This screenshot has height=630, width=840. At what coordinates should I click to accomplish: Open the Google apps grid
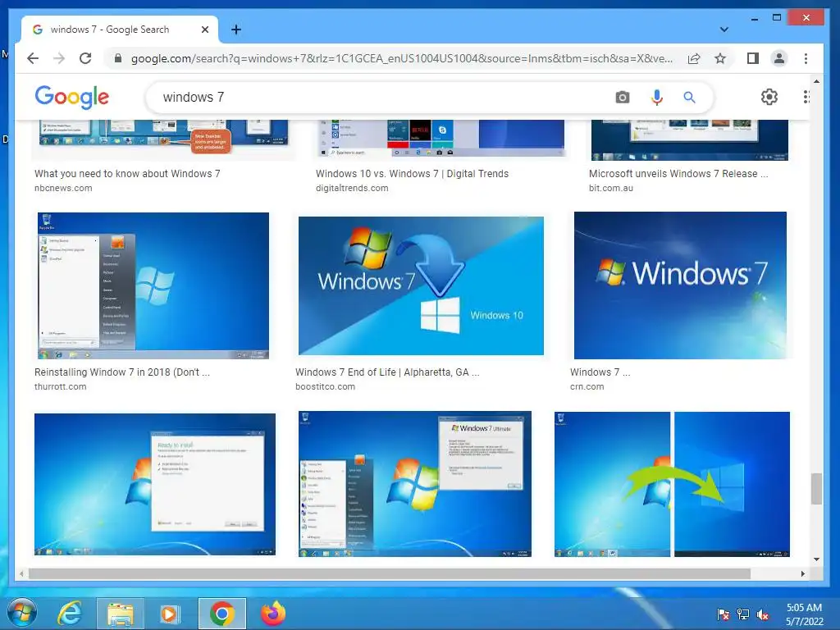pos(806,97)
